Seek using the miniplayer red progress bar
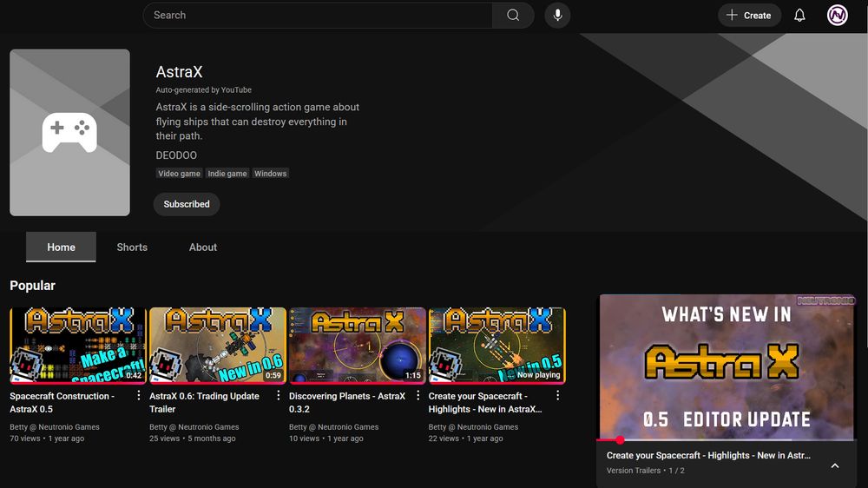Image resolution: width=868 pixels, height=488 pixels. 727,440
